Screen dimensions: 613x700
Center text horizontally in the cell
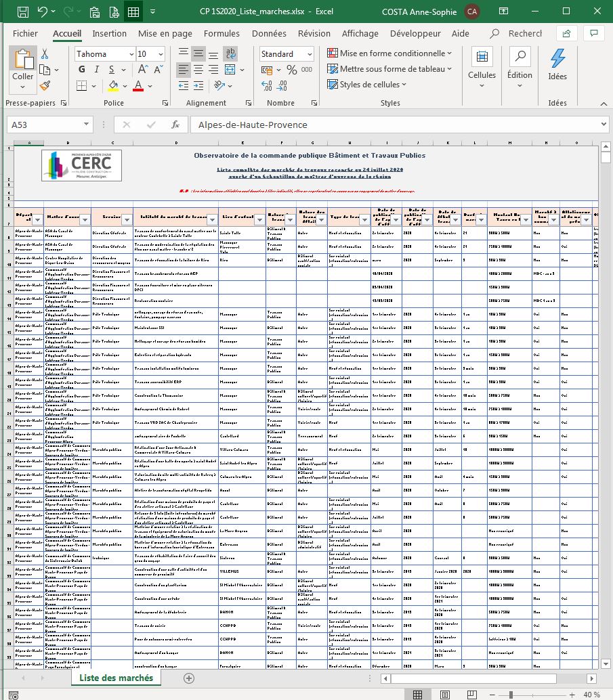[198, 69]
